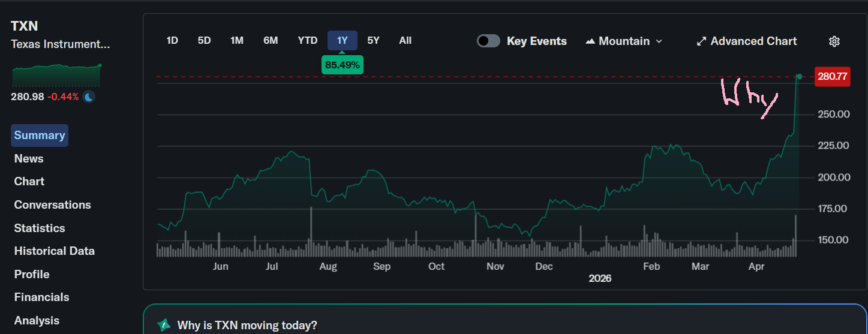The width and height of the screenshot is (868, 334).
Task: Click the Feb month label
Action: click(651, 267)
